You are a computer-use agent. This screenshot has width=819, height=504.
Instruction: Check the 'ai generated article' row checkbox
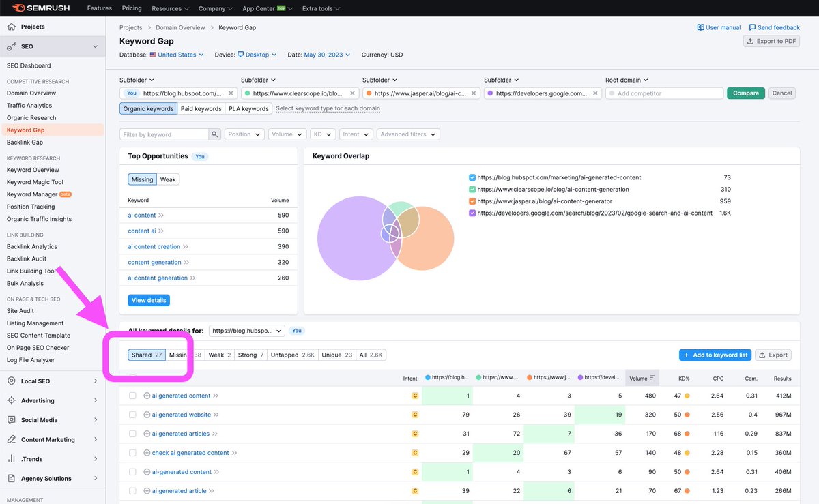pos(132,491)
